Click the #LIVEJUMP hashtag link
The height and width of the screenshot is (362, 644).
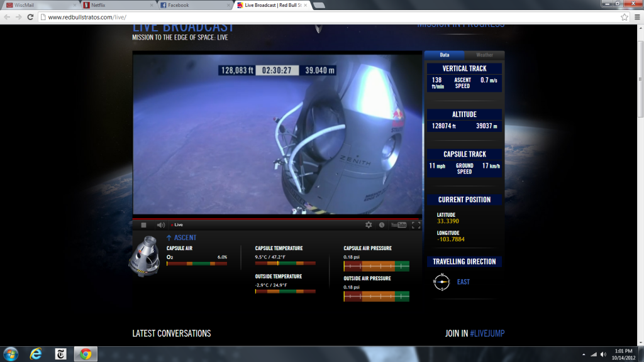point(487,333)
